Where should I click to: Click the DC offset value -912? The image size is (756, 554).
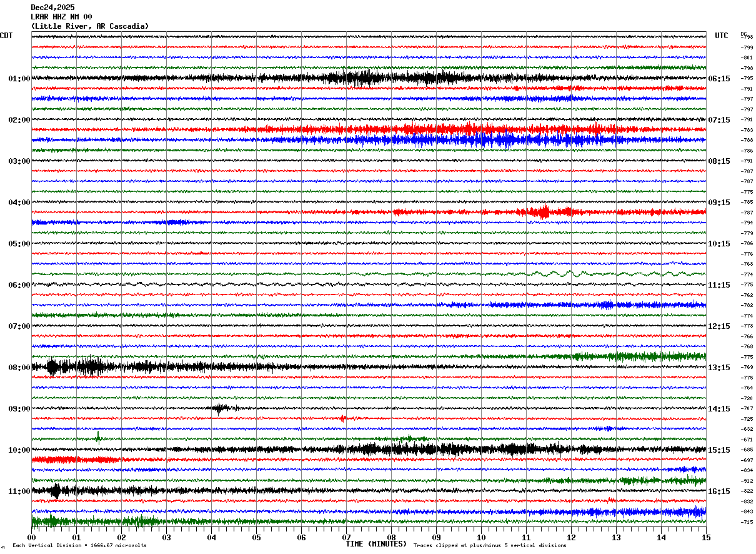click(x=747, y=481)
